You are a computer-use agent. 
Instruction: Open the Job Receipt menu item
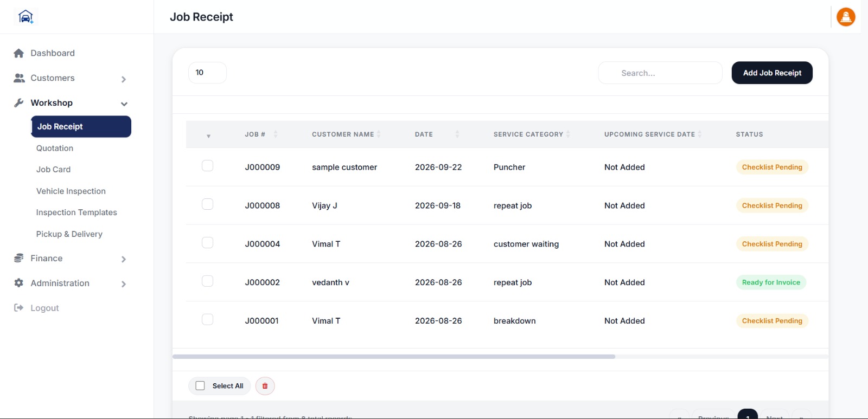pos(81,126)
